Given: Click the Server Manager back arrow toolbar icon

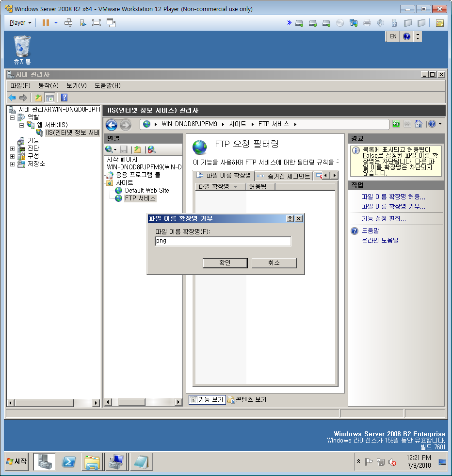Looking at the screenshot, I should click(12, 98).
